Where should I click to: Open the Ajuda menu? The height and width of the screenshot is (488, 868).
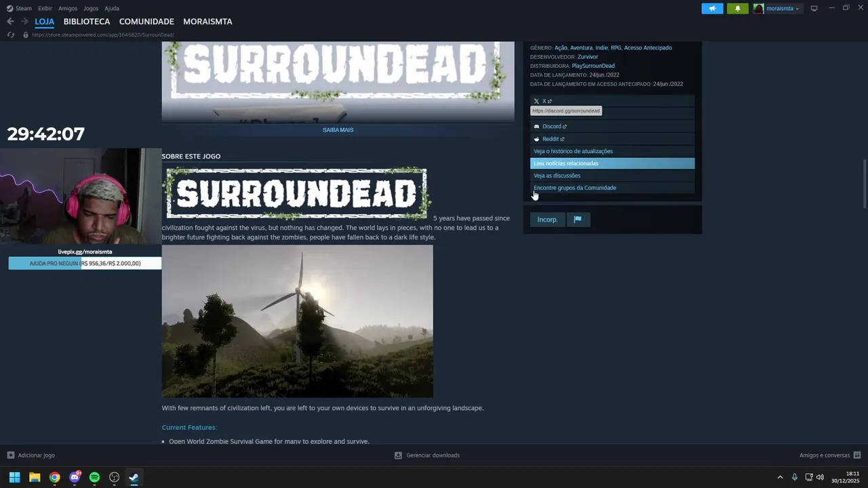[112, 8]
